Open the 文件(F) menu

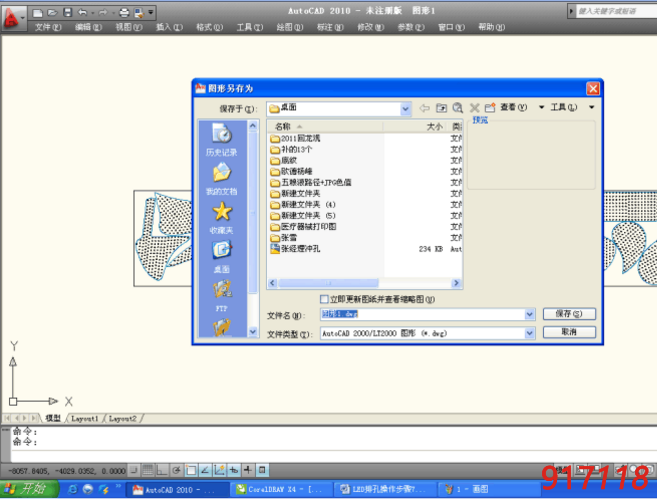(48, 27)
